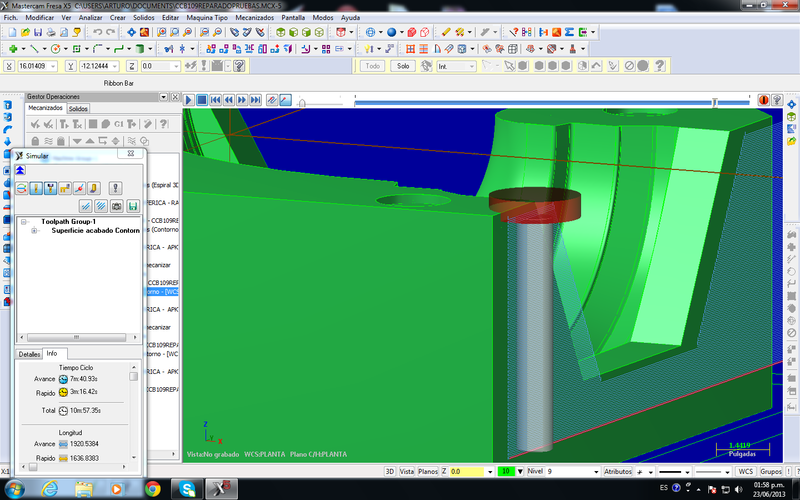The image size is (800, 500).
Task: Expand the Superficie acabado Contorno node
Action: 35,230
